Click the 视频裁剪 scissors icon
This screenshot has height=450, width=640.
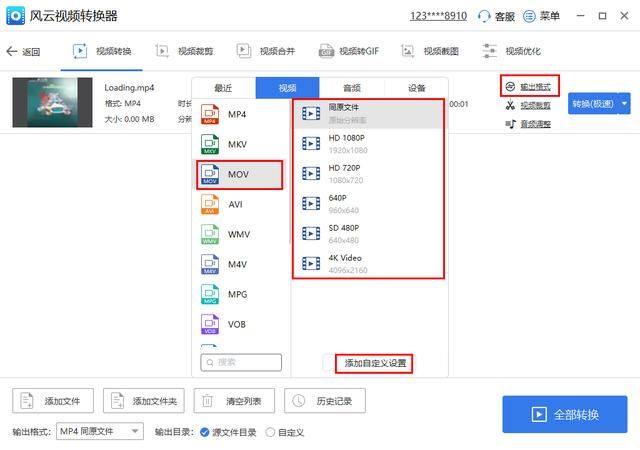[x=510, y=105]
